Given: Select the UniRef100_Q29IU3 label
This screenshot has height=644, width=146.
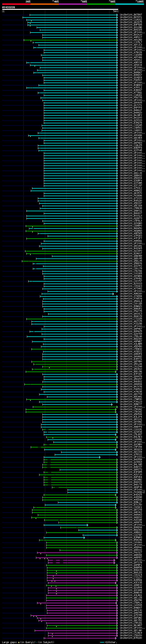Looking at the screenshot, I should click(131, 120).
